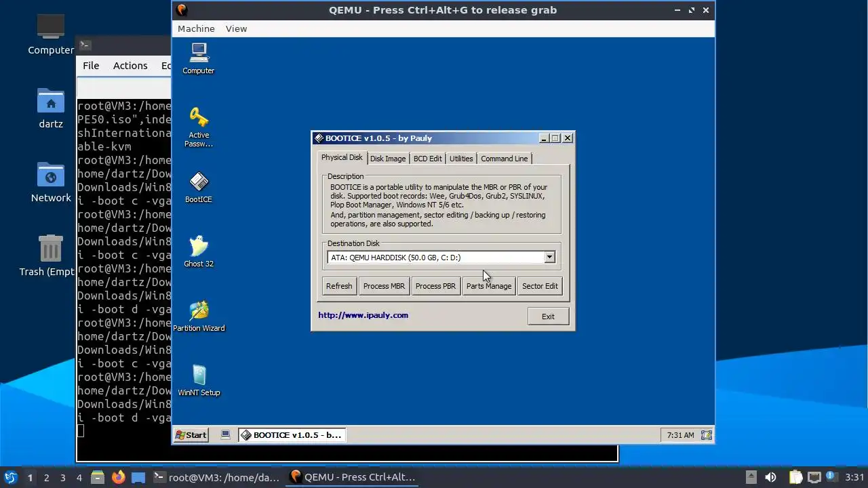
Task: Click the BOOTICE title bar icon
Action: (318, 138)
